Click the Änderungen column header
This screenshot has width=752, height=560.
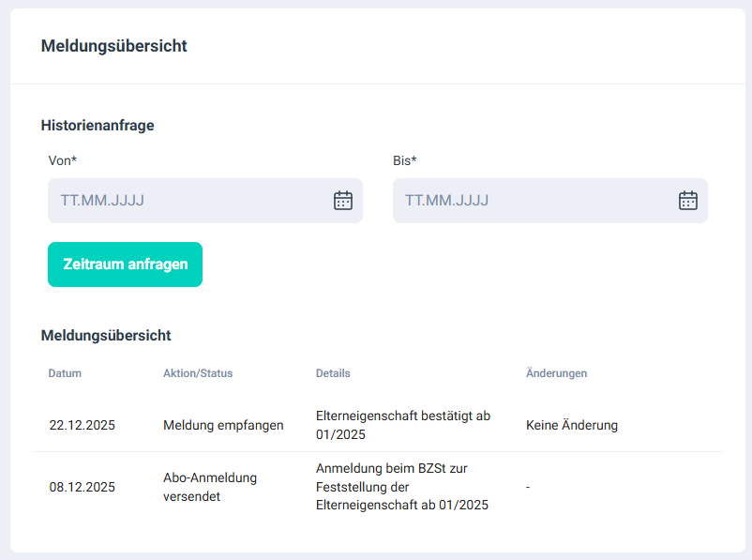point(557,373)
